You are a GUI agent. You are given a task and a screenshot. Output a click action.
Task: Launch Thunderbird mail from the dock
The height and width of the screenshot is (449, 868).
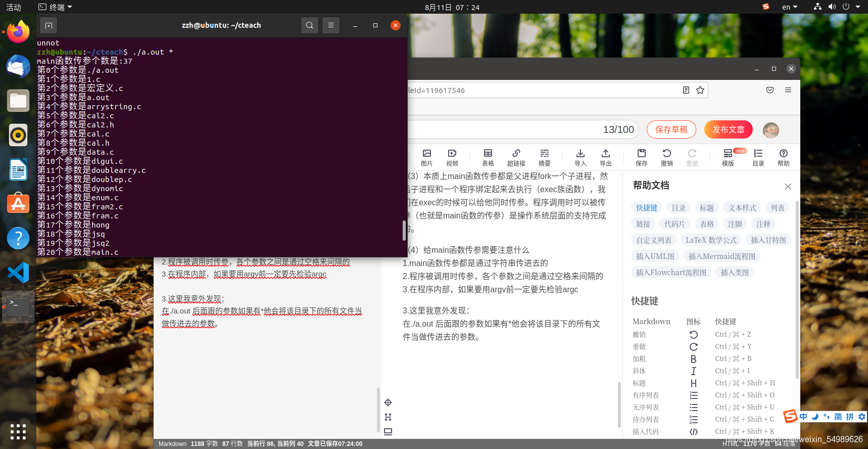click(x=18, y=66)
